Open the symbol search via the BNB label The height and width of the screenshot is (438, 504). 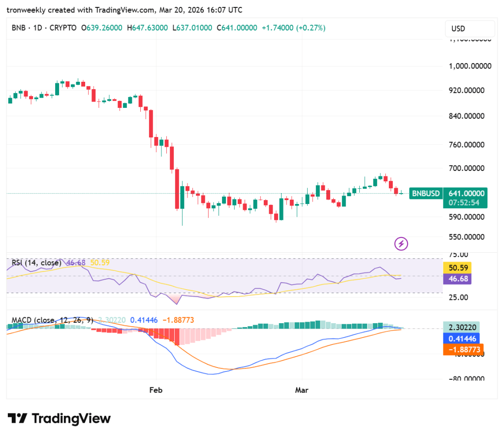point(18,28)
